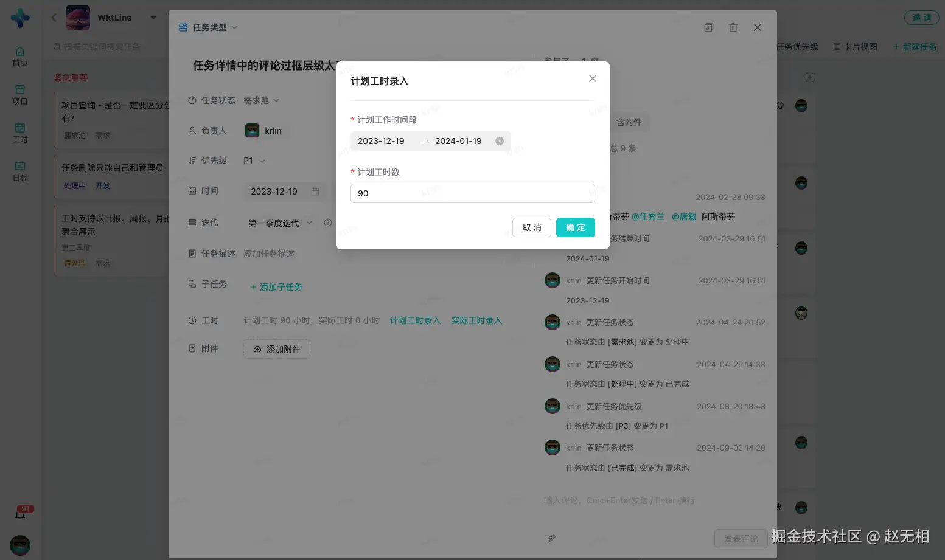
Task: Click the 实际工时录入 link
Action: point(476,320)
